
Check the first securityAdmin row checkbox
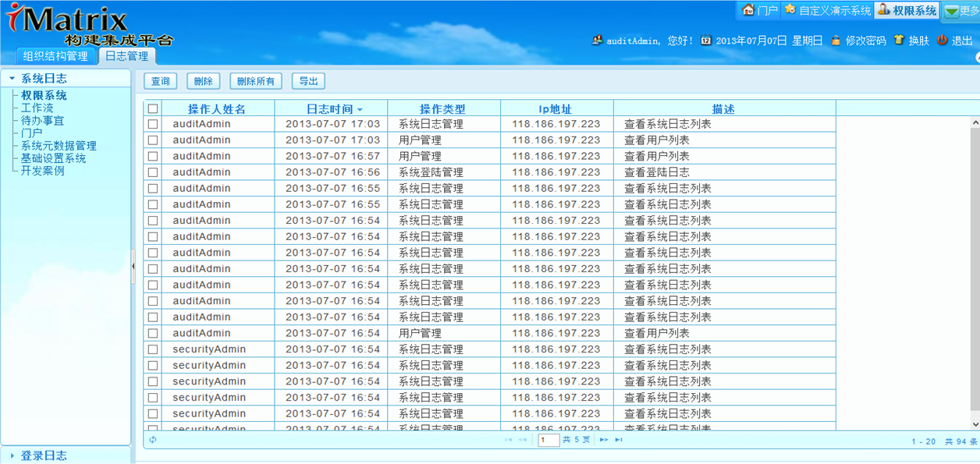pos(153,349)
